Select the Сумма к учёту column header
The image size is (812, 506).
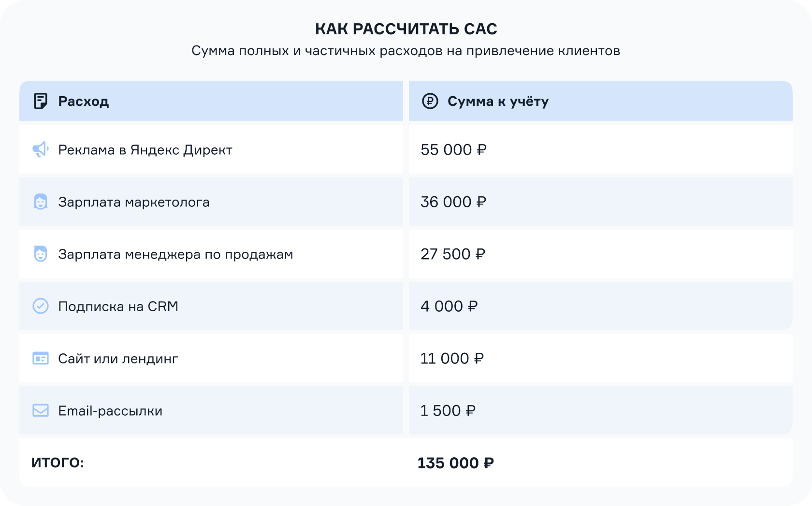(601, 101)
